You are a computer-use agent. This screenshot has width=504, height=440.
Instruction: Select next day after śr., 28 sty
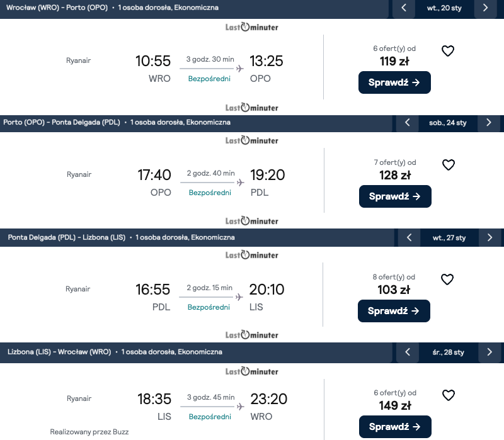(490, 352)
